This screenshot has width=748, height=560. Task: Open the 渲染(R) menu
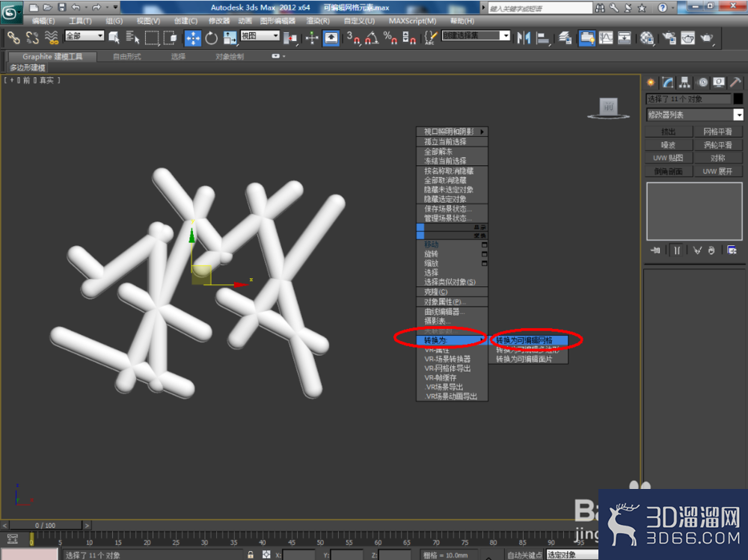(318, 21)
